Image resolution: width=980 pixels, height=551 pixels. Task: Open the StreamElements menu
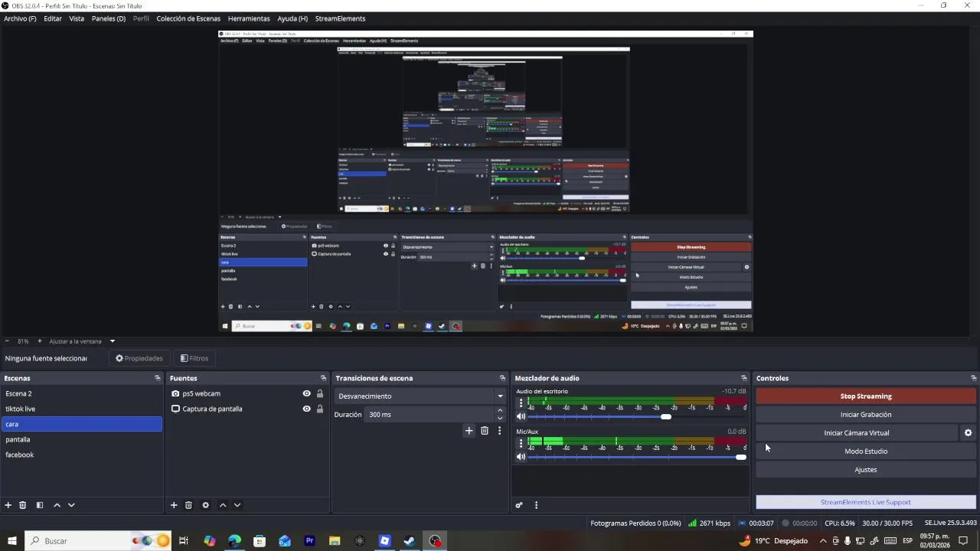(x=340, y=18)
